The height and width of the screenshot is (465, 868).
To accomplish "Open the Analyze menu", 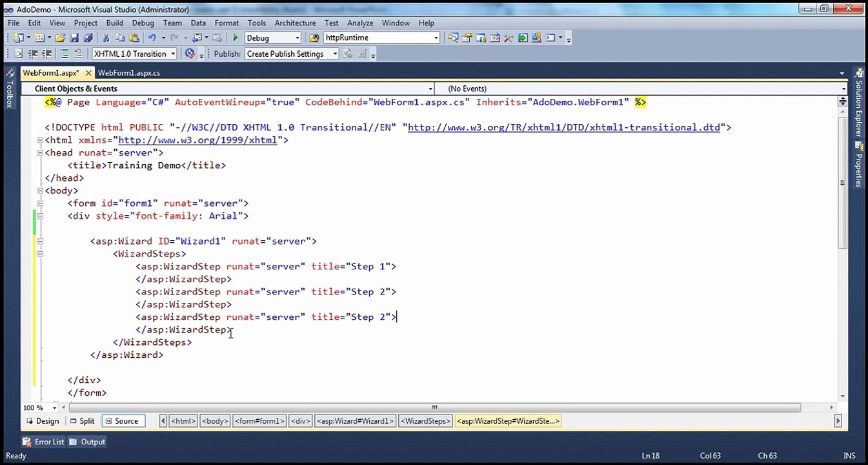I will [360, 23].
